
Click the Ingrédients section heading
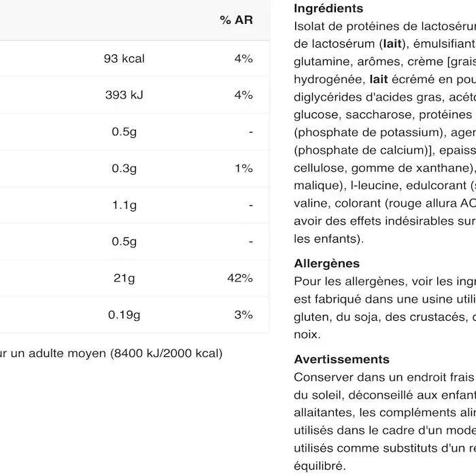click(x=328, y=9)
